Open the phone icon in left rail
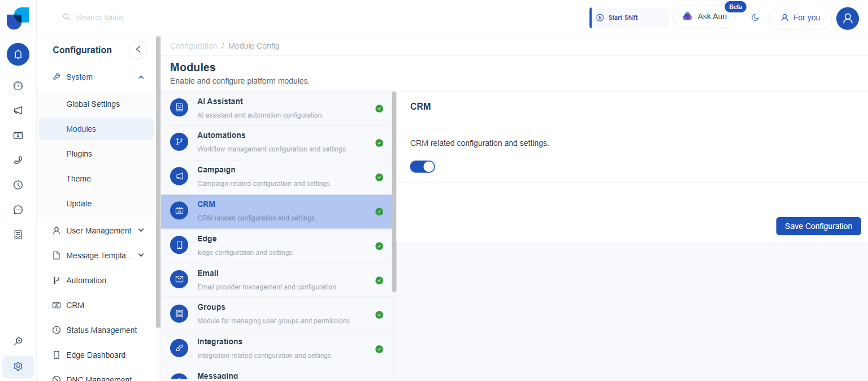This screenshot has width=868, height=381. [x=18, y=160]
